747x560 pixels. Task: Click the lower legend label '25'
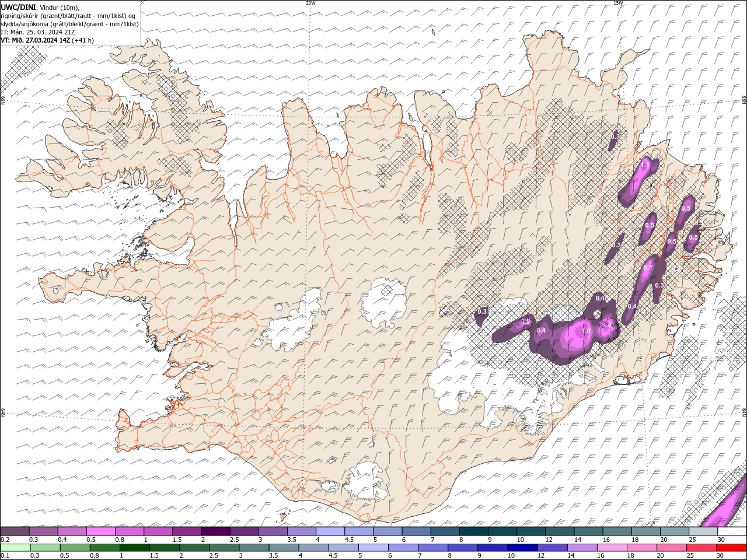(690, 555)
